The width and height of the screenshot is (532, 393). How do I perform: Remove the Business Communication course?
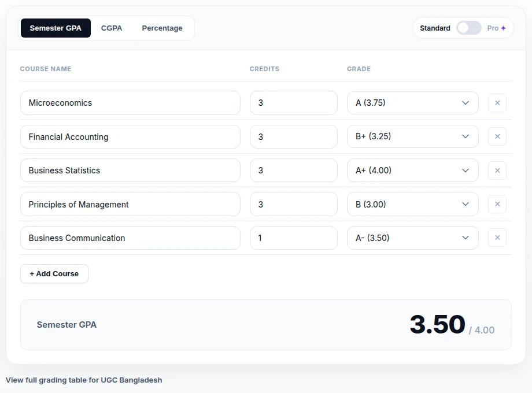click(x=497, y=238)
